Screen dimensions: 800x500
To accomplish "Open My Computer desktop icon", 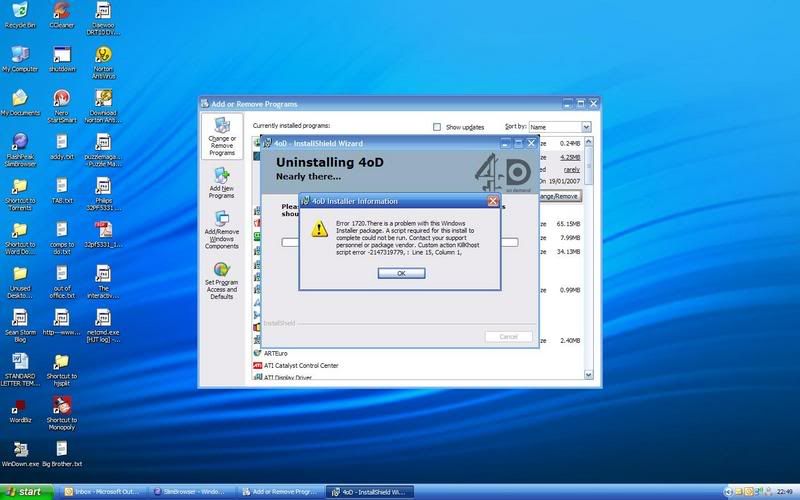I will (x=20, y=59).
